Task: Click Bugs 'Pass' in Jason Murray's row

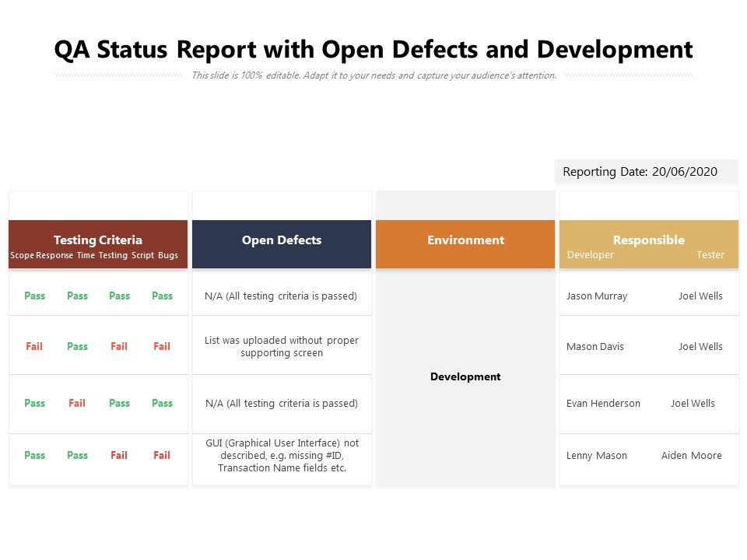Action: 162,296
